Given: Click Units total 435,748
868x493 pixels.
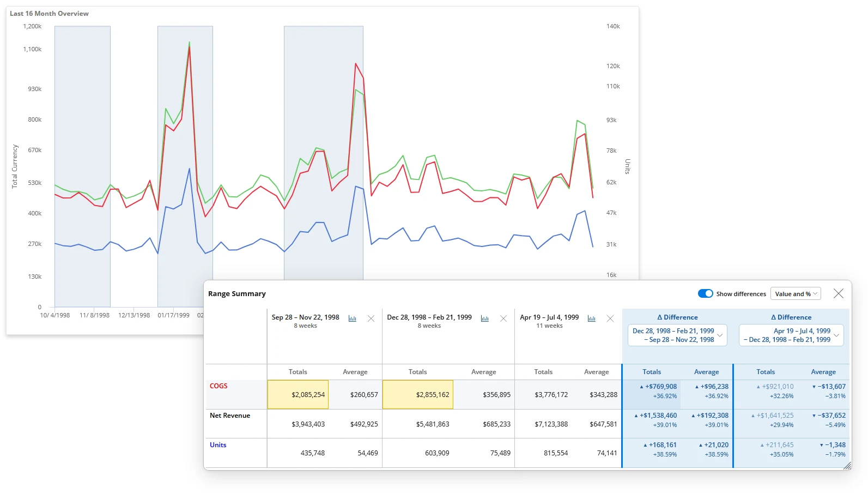Looking at the screenshot, I should 313,453.
